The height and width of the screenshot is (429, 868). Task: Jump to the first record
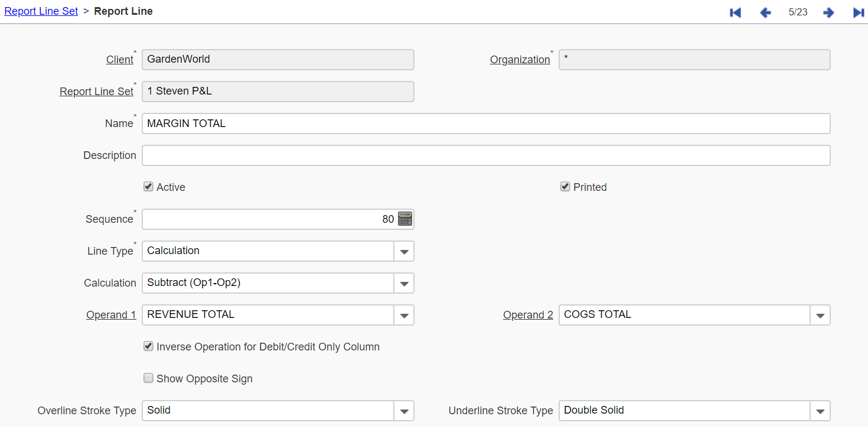coord(735,12)
